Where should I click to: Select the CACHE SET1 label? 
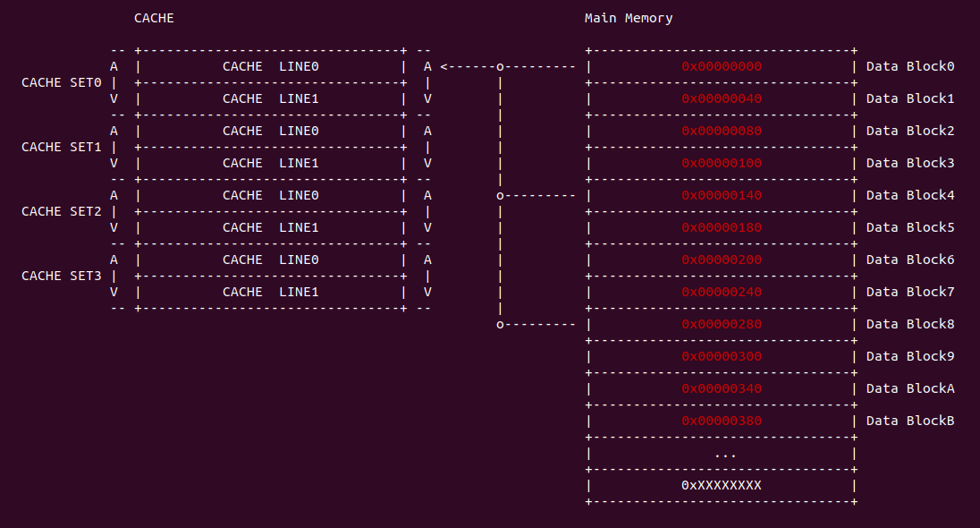tap(61, 147)
